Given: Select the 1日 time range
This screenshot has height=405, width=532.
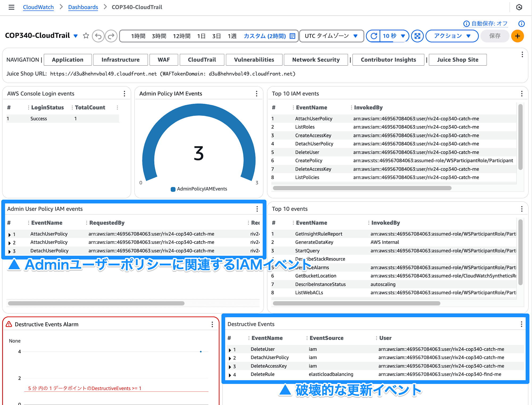Looking at the screenshot, I should [201, 36].
